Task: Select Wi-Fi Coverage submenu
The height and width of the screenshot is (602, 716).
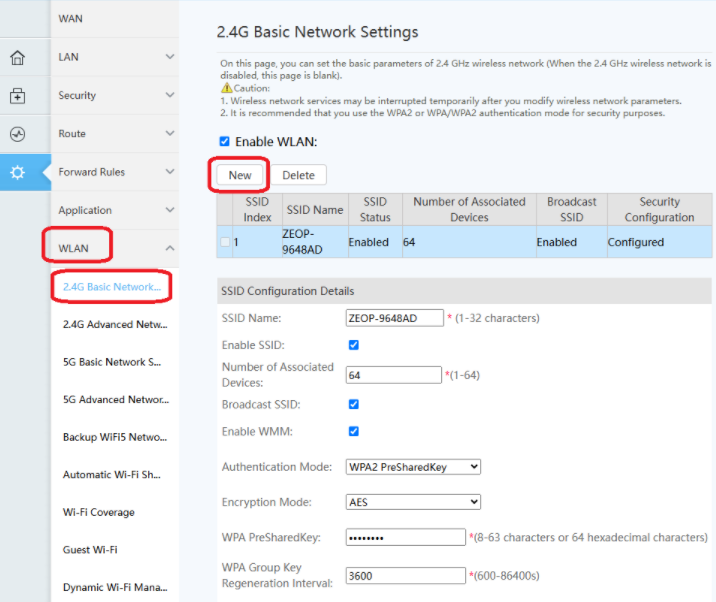Action: point(99,512)
